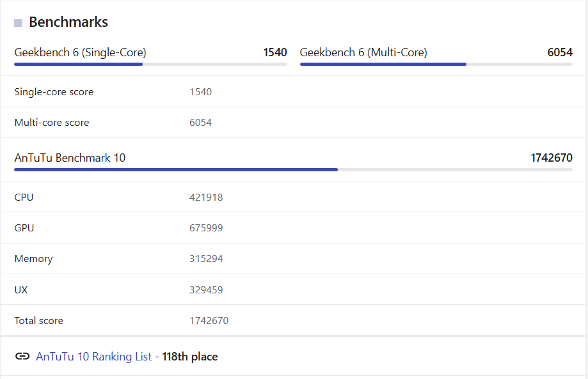This screenshot has height=379, width=588.
Task: Click the 1540 value in Single-core score row
Action: 201,92
